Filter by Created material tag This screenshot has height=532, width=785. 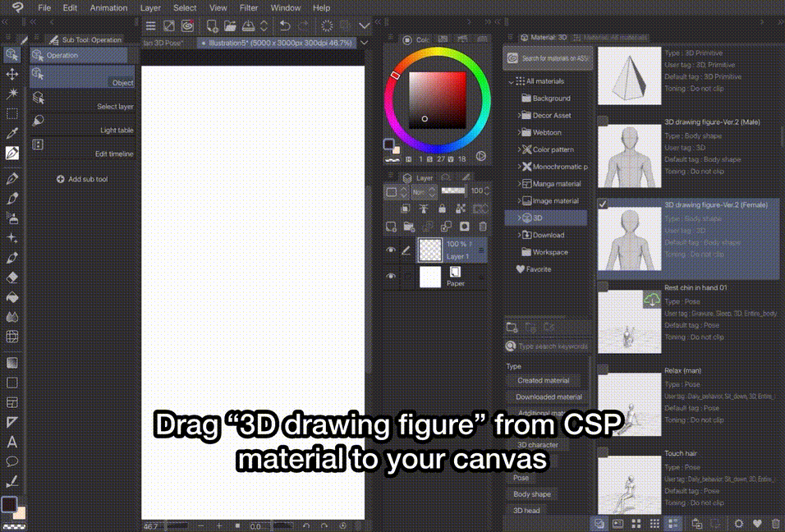[x=544, y=381]
